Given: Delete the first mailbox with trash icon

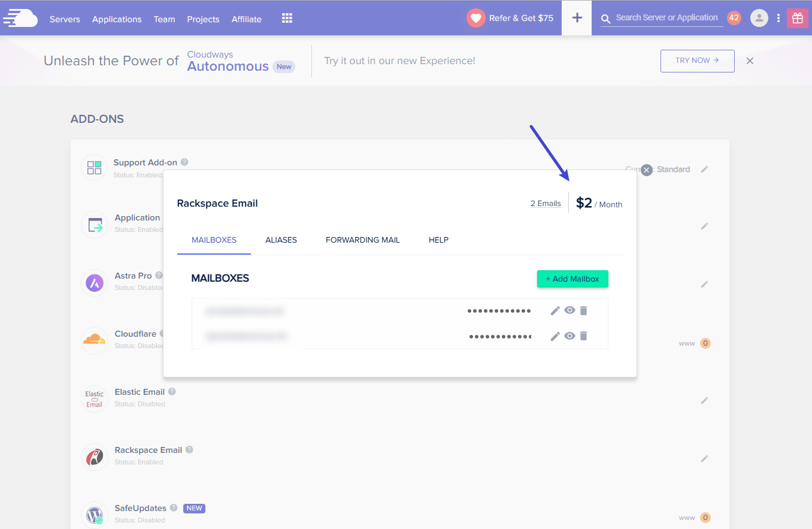Looking at the screenshot, I should tap(584, 310).
